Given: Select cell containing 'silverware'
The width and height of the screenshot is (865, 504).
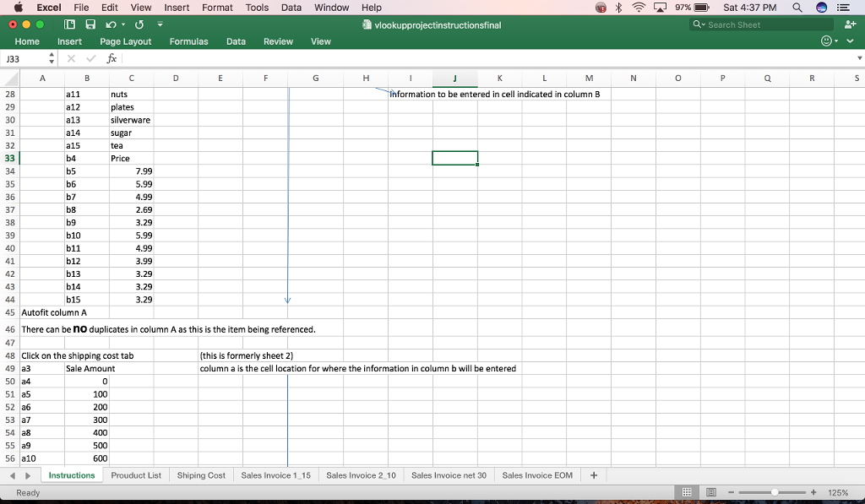Looking at the screenshot, I should point(131,120).
